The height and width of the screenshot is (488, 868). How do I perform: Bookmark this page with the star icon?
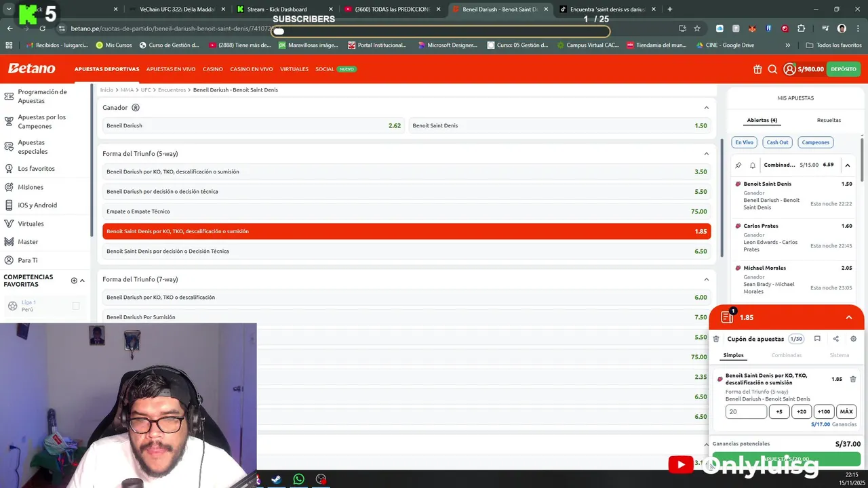(697, 28)
